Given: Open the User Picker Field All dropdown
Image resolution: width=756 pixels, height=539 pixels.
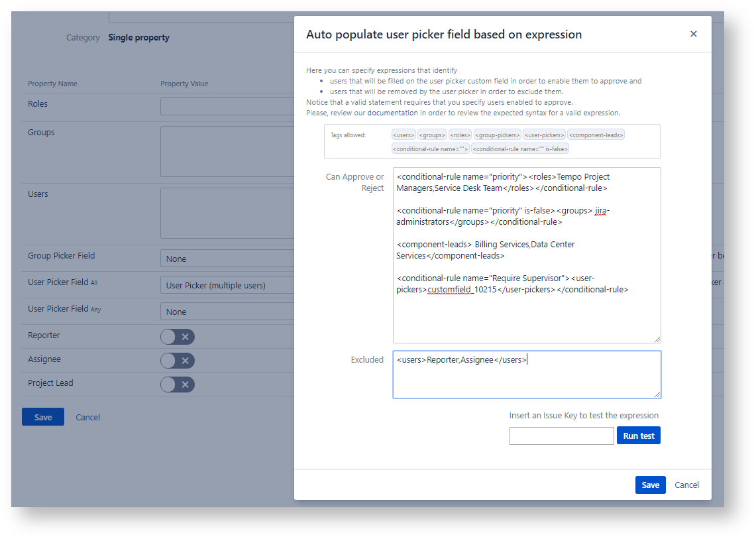Looking at the screenshot, I should [x=227, y=285].
